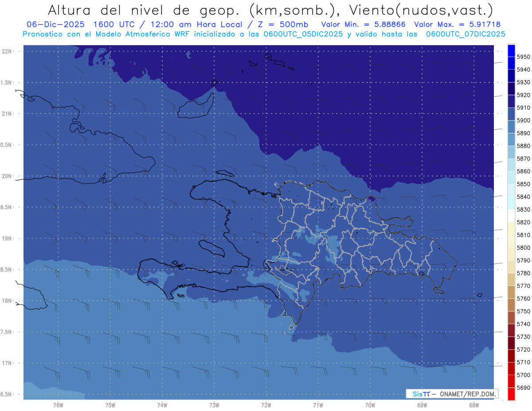This screenshot has height=411, width=532.
Task: Pick the cream swatch between 5820 and 5810
Action: point(511,228)
